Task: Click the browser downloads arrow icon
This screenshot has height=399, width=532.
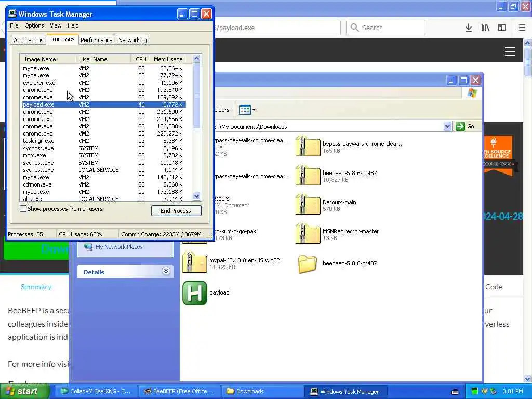Action: pyautogui.click(x=469, y=28)
